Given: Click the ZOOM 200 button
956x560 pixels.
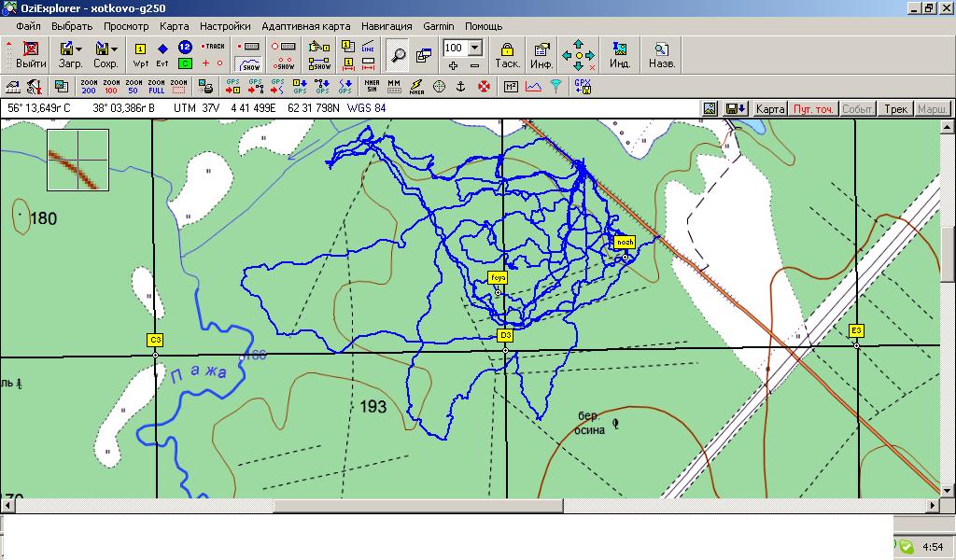Looking at the screenshot, I should click(x=89, y=87).
